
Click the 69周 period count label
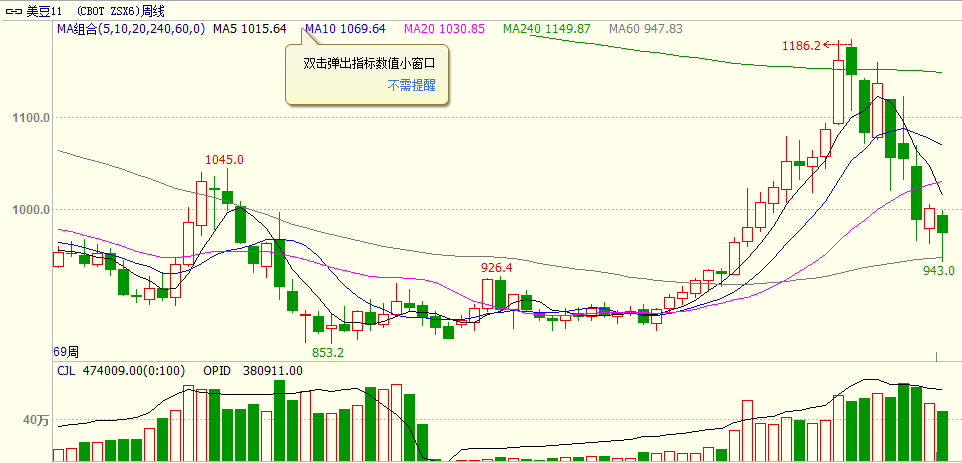(66, 352)
